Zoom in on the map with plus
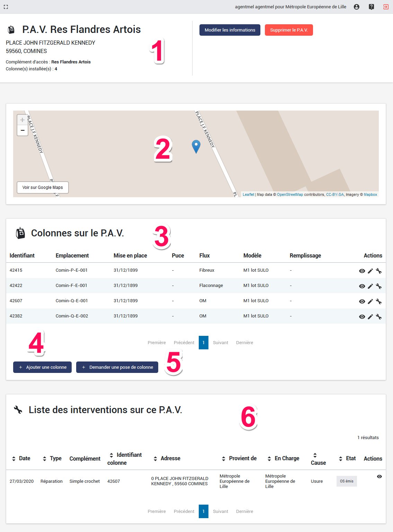393x532 pixels. click(23, 120)
